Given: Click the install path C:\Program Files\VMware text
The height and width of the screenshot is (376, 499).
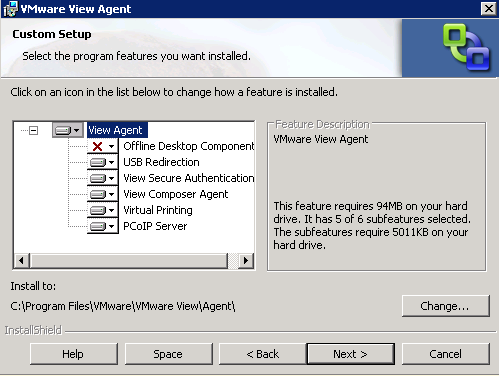Looking at the screenshot, I should point(123,306).
